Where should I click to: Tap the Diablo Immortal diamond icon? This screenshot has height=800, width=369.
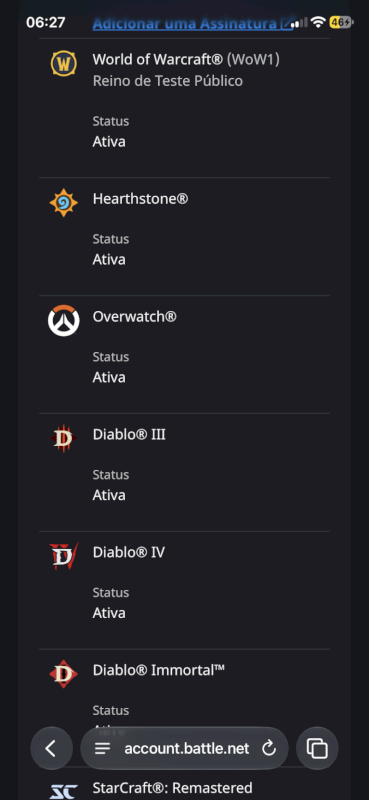(64, 674)
